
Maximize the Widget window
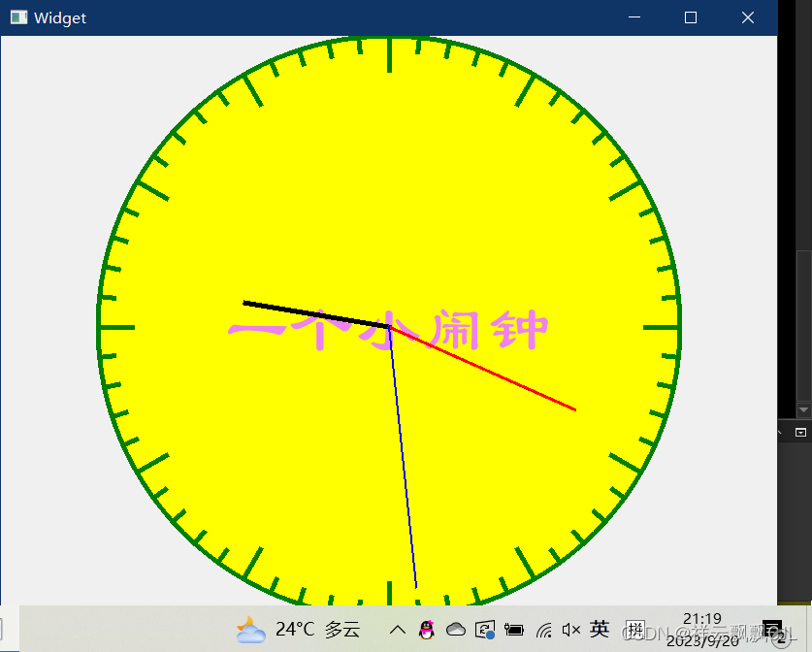point(691,17)
